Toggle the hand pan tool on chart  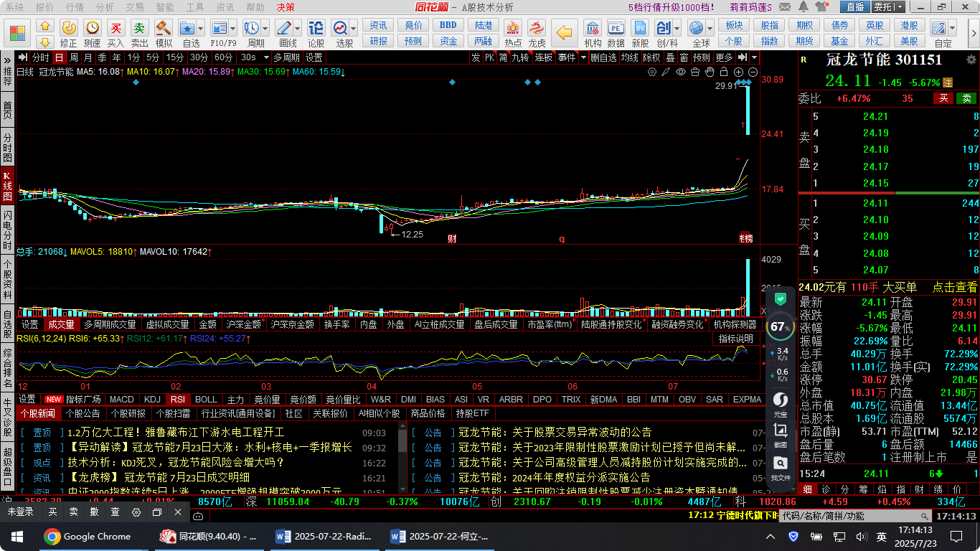click(x=710, y=72)
